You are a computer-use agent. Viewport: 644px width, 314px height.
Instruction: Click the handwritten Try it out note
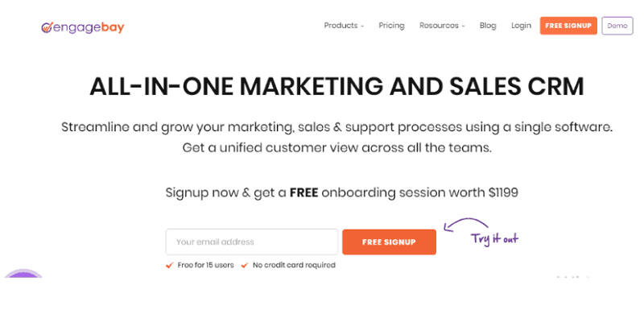pyautogui.click(x=494, y=239)
